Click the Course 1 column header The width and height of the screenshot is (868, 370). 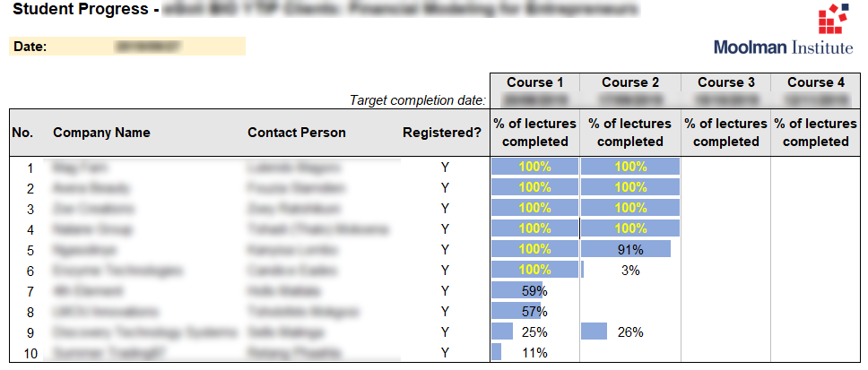coord(534,82)
